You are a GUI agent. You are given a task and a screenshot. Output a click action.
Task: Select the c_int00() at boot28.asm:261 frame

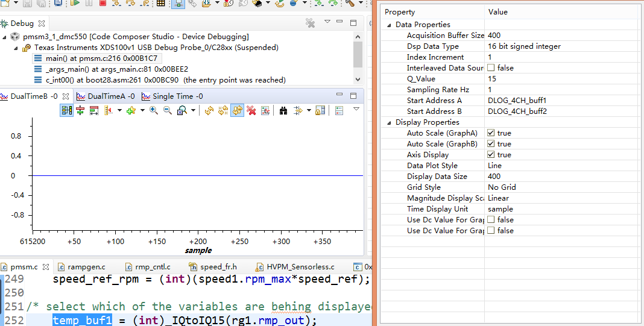pyautogui.click(x=160, y=80)
